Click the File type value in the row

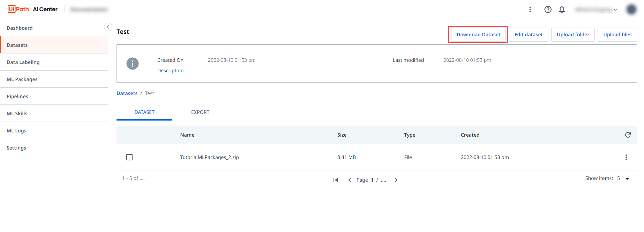(x=408, y=157)
